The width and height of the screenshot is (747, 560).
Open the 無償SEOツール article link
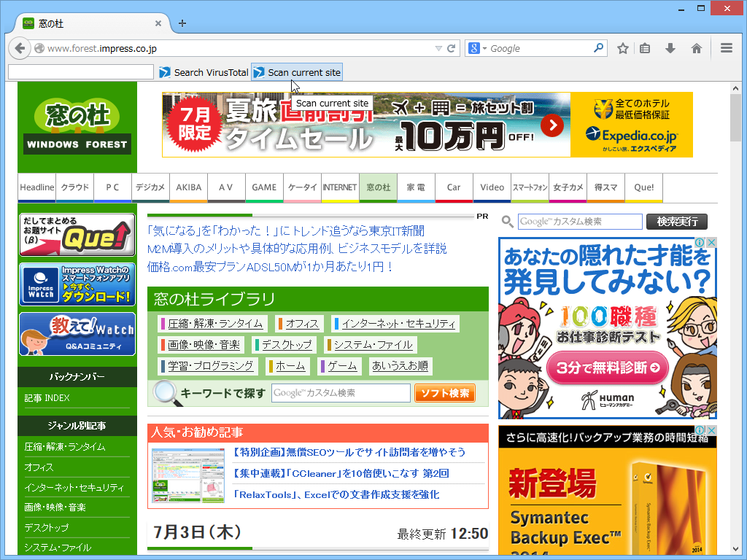click(349, 452)
